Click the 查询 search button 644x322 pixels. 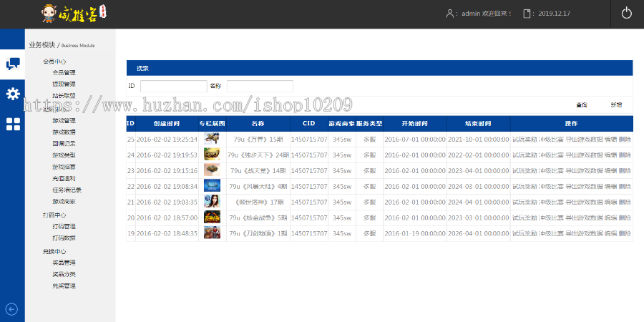[x=582, y=104]
